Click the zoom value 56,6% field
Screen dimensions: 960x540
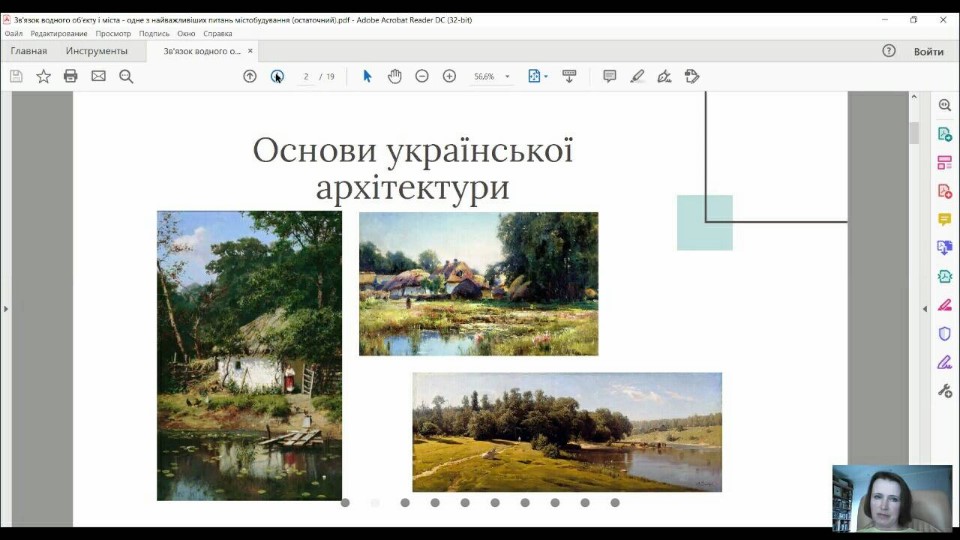coord(484,77)
